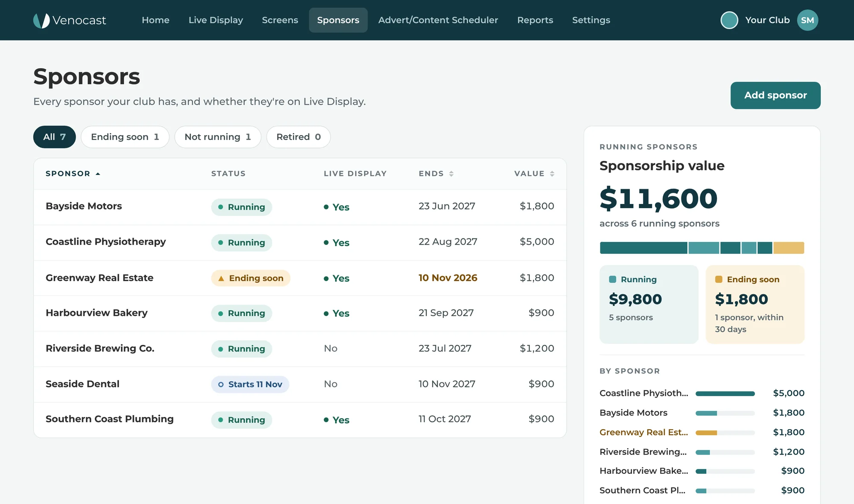Click Seaside Dental Live Display No value
This screenshot has width=854, height=504.
click(330, 384)
